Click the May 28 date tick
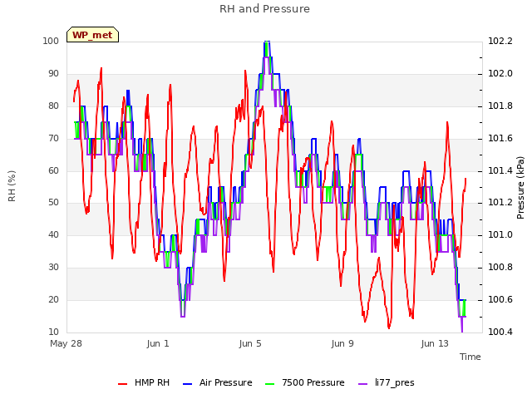Screen dimensions: 532x399 tap(66, 343)
